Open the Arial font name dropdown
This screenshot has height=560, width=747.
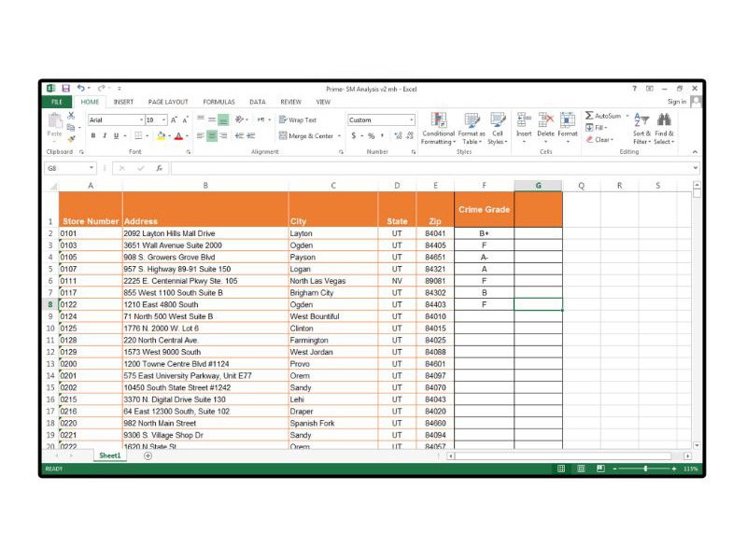click(141, 119)
